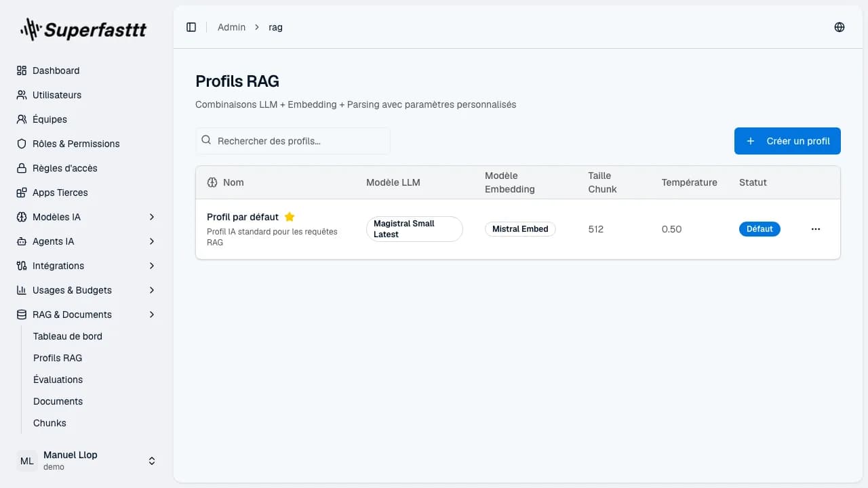Open the three-dot actions menu for Profil par défaut
Screen dimensions: 868x488
(816, 229)
